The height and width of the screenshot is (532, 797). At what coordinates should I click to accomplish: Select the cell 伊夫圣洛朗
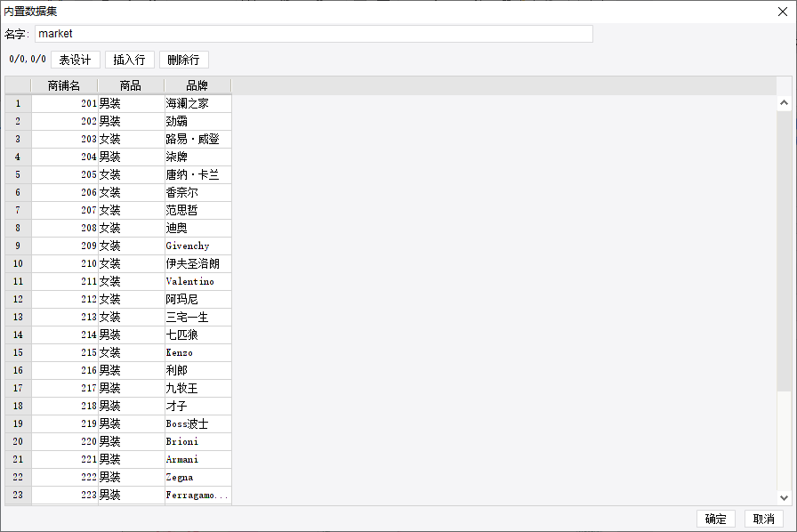click(x=198, y=264)
